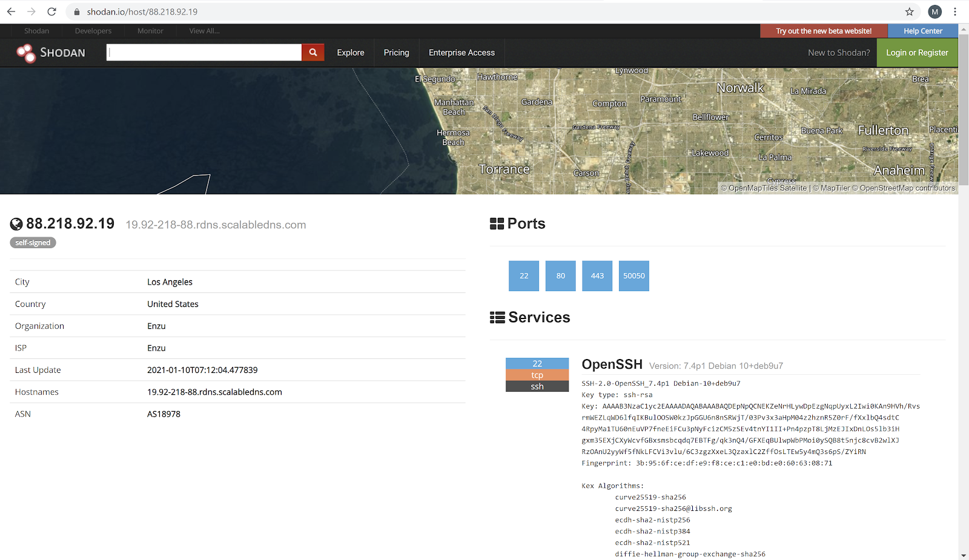
Task: Click the Los Angeles city value
Action: pyautogui.click(x=170, y=282)
